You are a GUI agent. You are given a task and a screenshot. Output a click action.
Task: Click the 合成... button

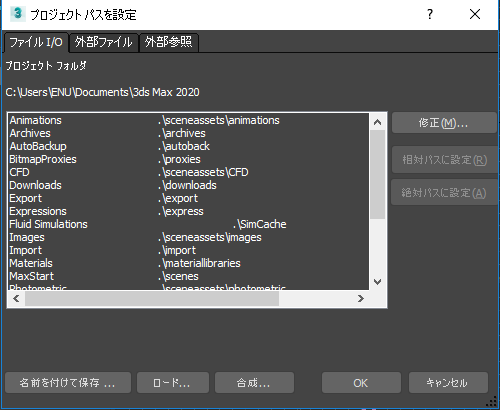(254, 383)
